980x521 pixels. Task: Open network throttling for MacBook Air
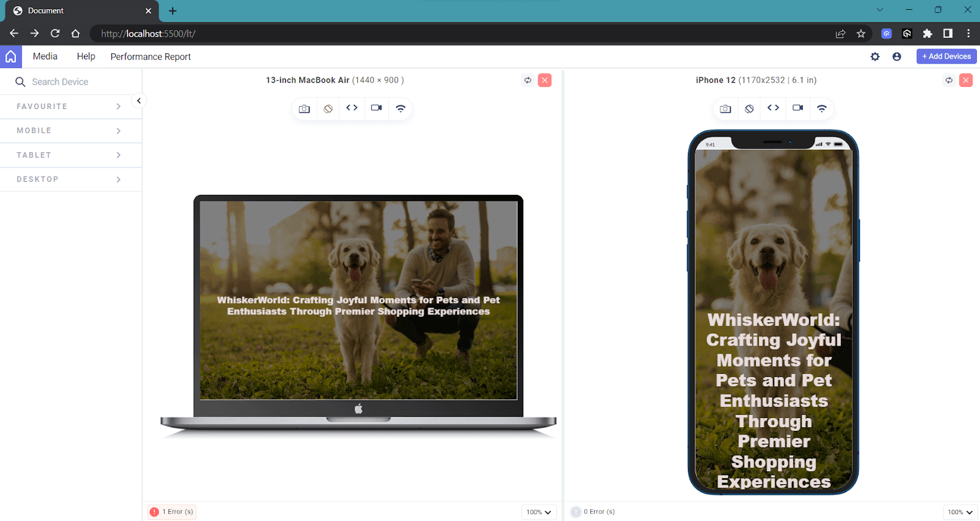[401, 108]
